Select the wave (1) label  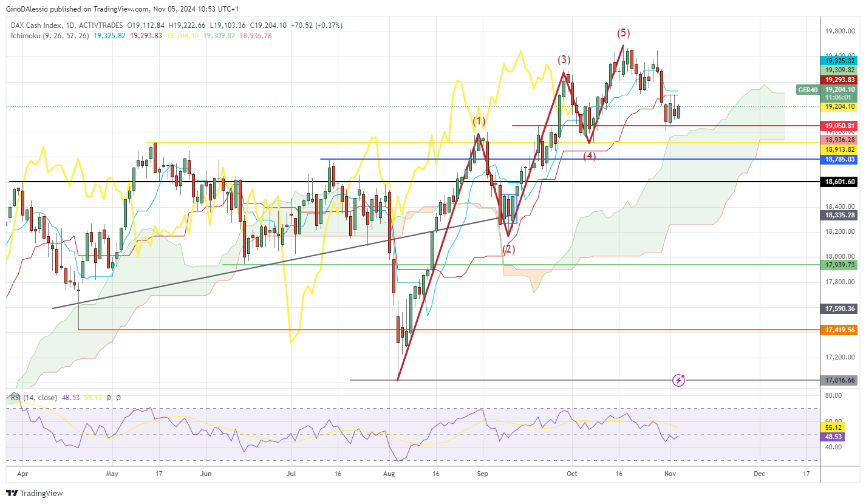480,121
